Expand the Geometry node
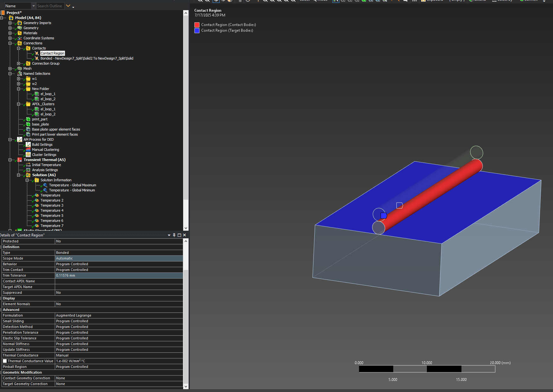This screenshot has height=392, width=553. [10, 28]
